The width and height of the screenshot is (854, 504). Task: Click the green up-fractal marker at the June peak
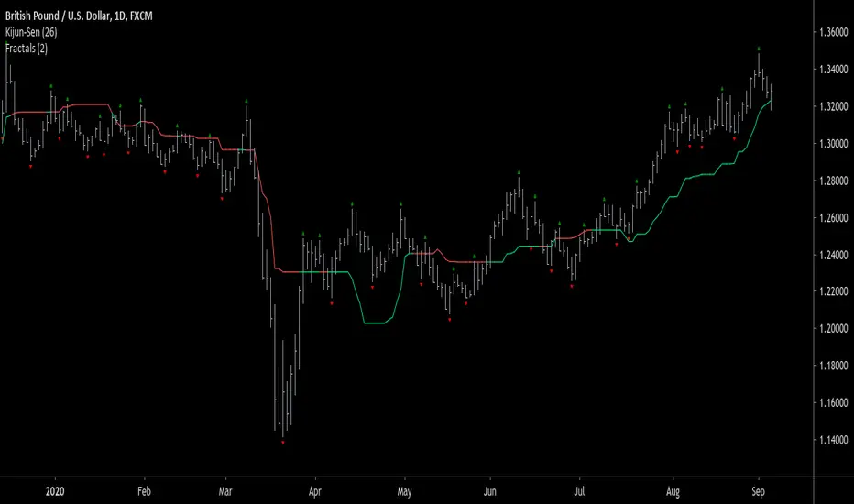coord(519,172)
